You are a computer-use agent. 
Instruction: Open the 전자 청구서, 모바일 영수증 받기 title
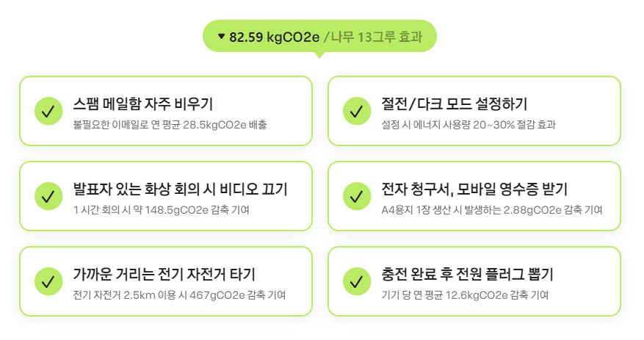pos(474,189)
